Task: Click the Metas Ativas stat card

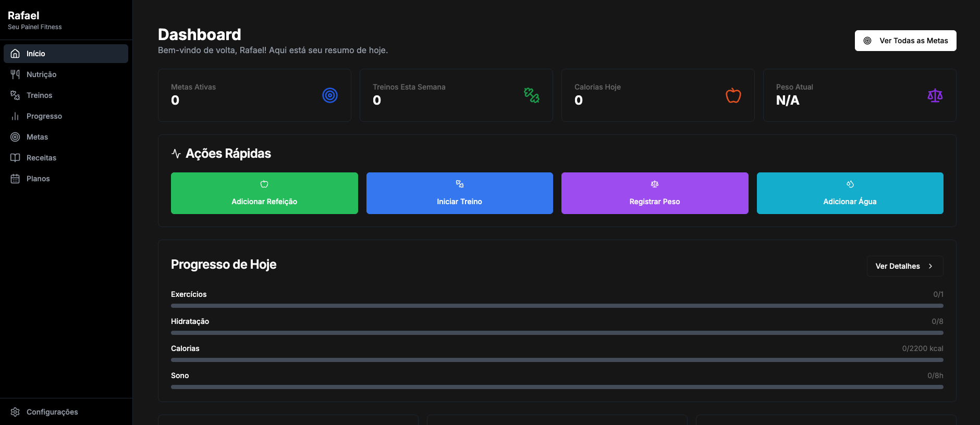Action: [254, 95]
